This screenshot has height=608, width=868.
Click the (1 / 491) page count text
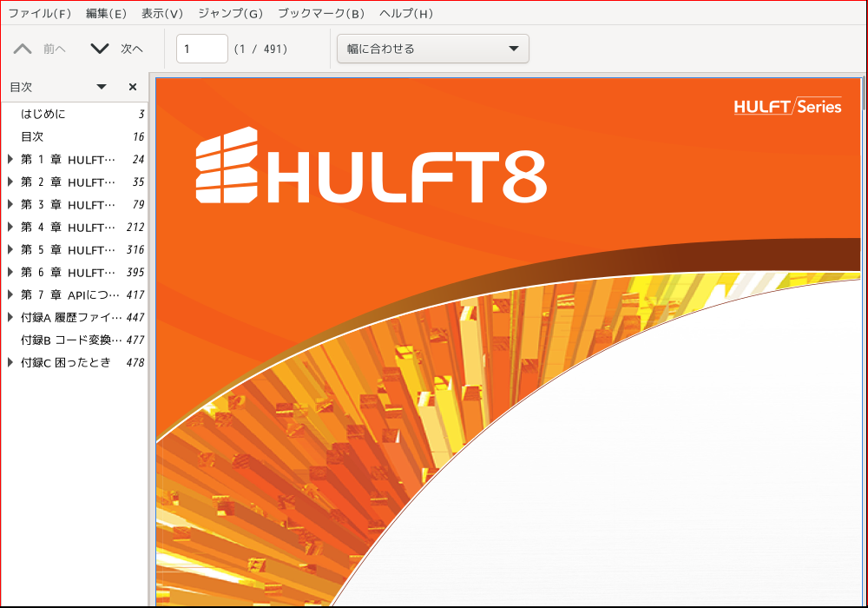click(260, 49)
